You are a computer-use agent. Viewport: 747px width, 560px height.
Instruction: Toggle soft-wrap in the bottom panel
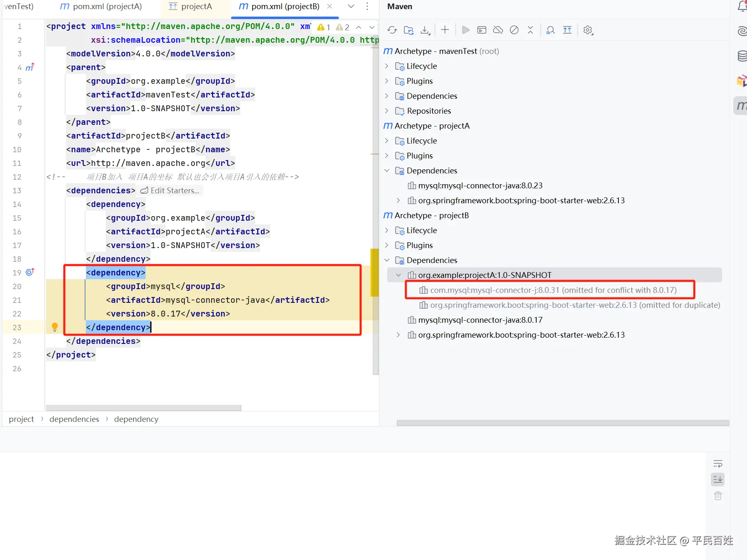click(x=718, y=464)
